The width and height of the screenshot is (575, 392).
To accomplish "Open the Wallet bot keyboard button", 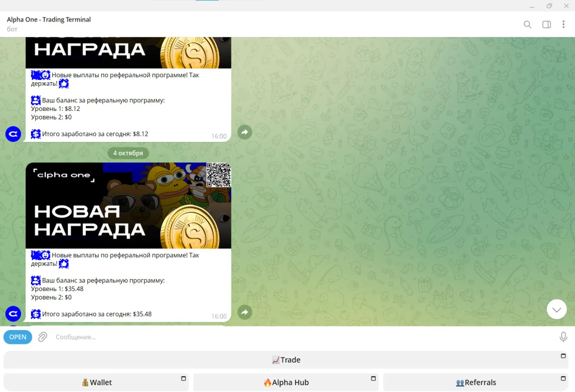I will click(96, 383).
